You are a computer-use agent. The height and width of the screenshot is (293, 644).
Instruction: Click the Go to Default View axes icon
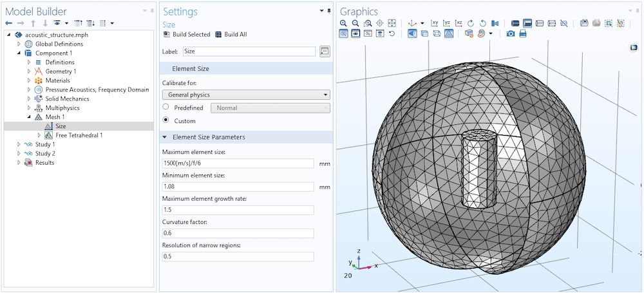(412, 23)
